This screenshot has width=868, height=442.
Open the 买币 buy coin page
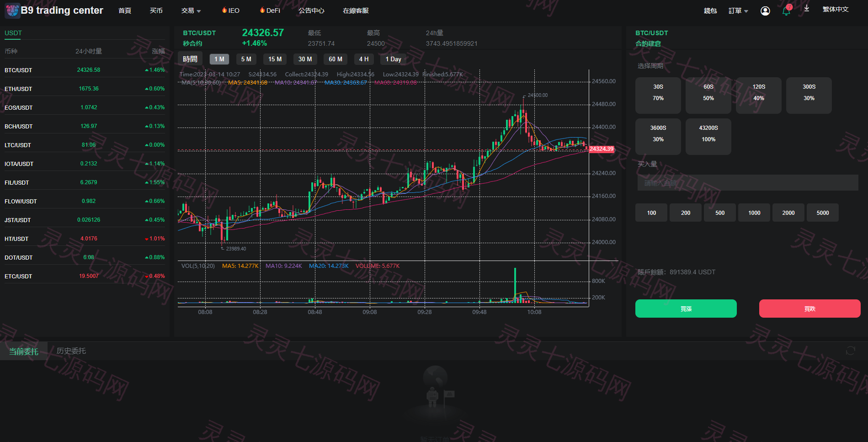tap(156, 11)
